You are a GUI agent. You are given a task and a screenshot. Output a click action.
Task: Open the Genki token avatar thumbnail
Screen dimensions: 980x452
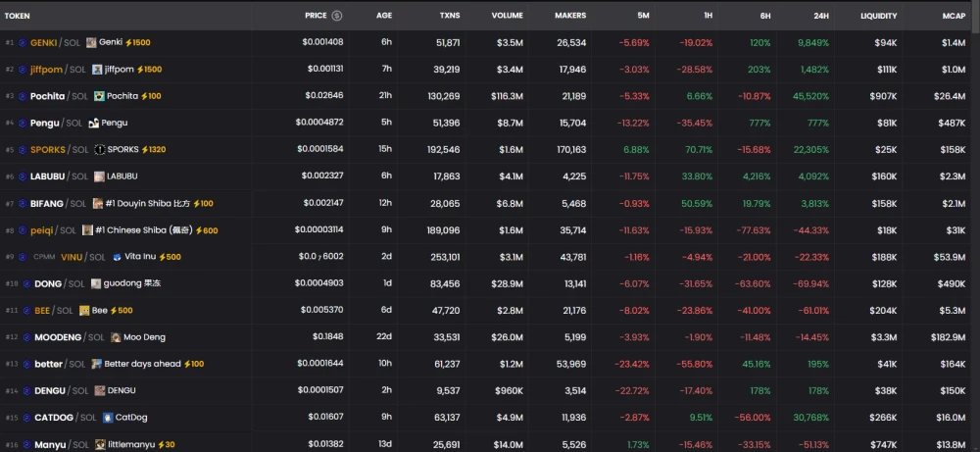(x=91, y=42)
